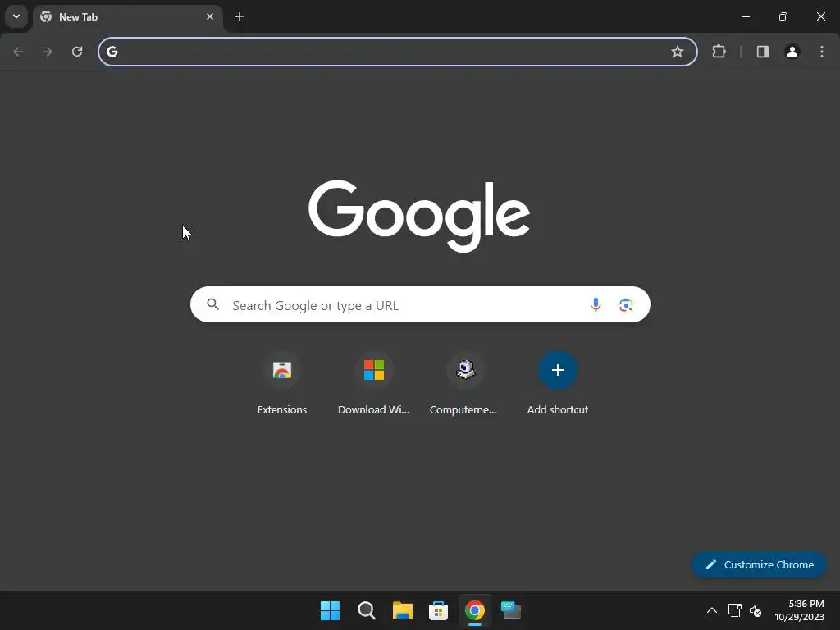Search by image with Google Lens

click(626, 305)
